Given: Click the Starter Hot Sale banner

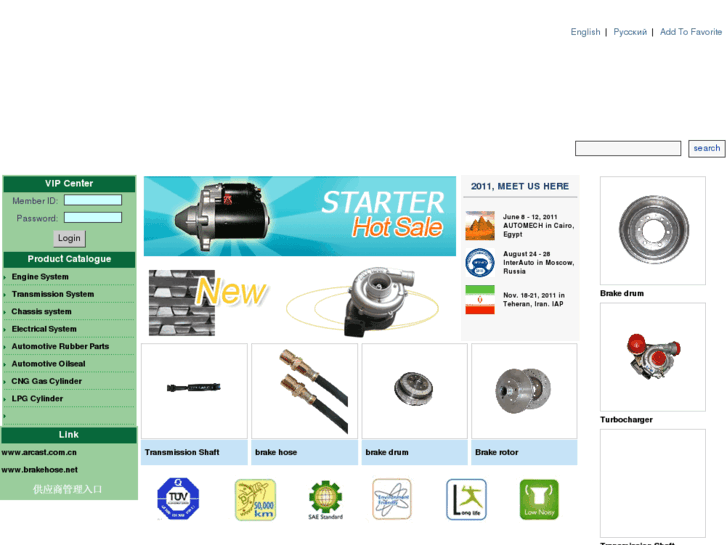Looking at the screenshot, I should pos(300,216).
